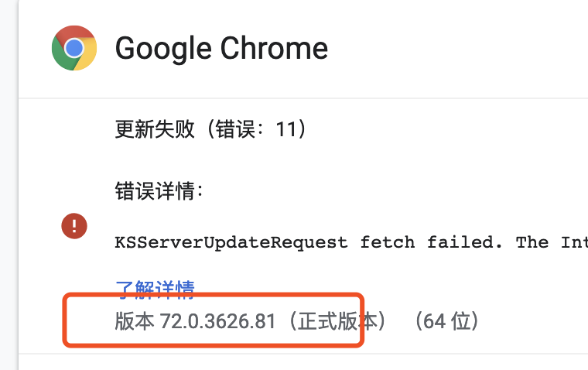Click the version number 72.0.3626.81

pos(218,321)
